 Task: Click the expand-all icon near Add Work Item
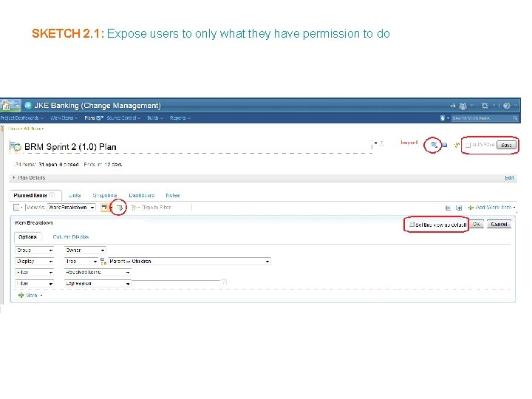[459, 208]
